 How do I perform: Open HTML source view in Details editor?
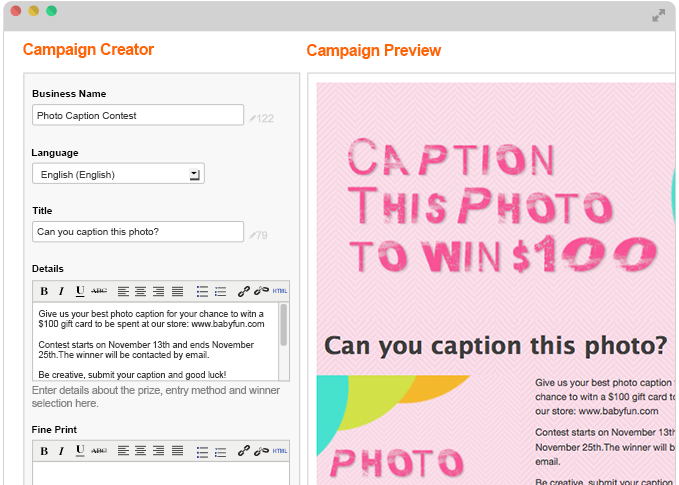click(280, 291)
